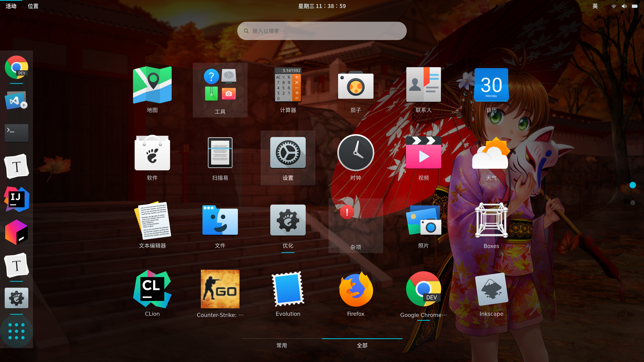This screenshot has height=362, width=644.
Task: Click the 活动 activities button
Action: point(11,6)
